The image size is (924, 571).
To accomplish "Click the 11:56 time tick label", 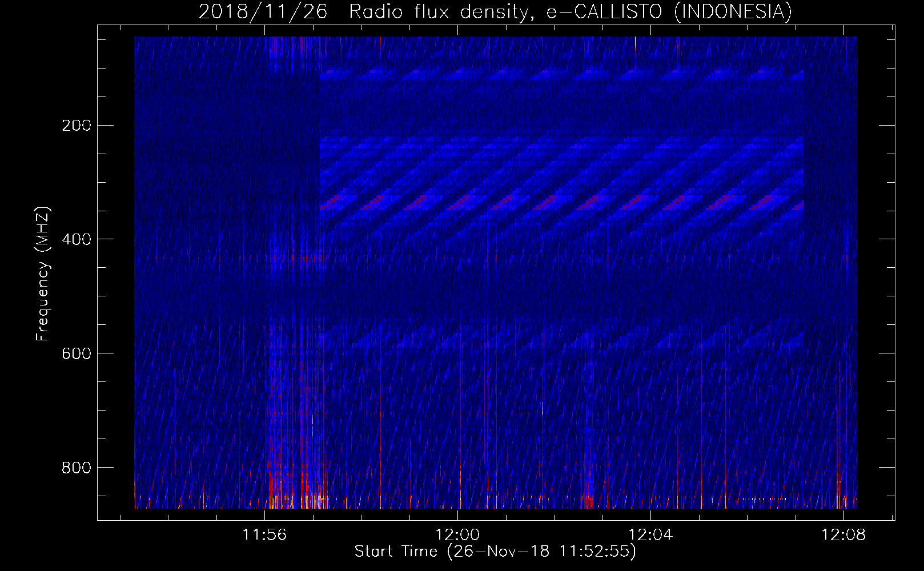I will [x=264, y=535].
